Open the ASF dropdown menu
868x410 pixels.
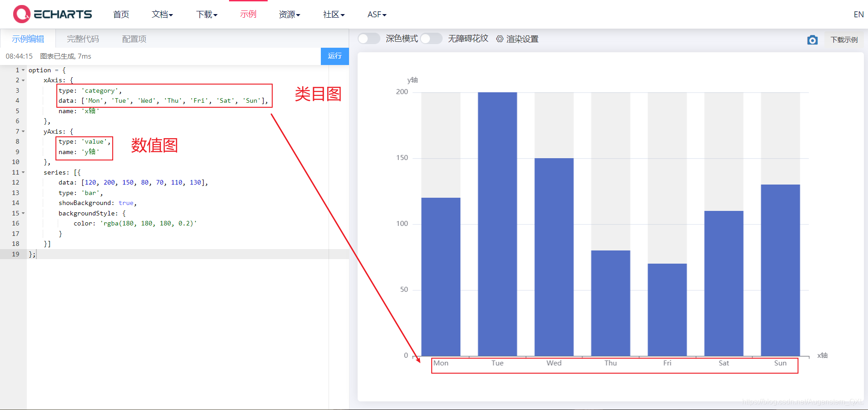[x=377, y=15]
